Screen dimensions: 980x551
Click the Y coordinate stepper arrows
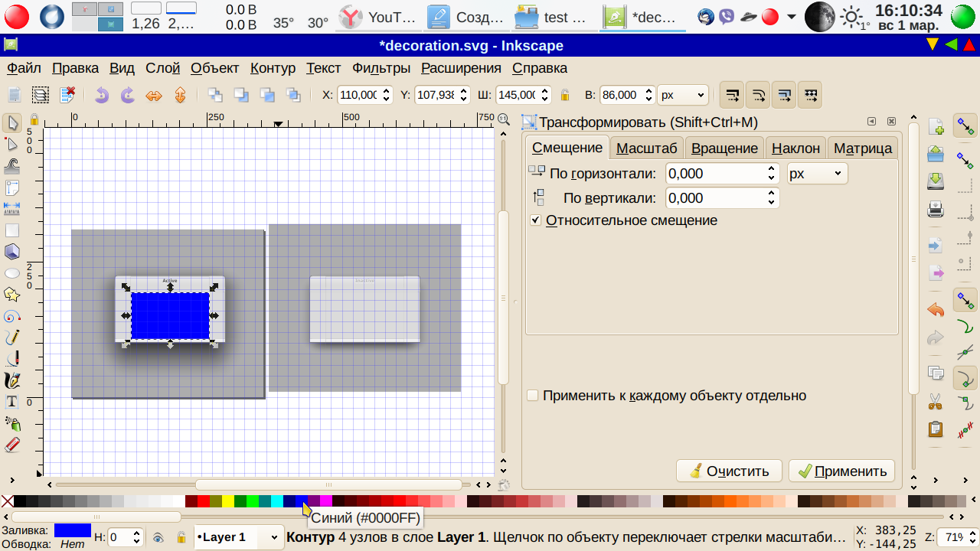463,95
